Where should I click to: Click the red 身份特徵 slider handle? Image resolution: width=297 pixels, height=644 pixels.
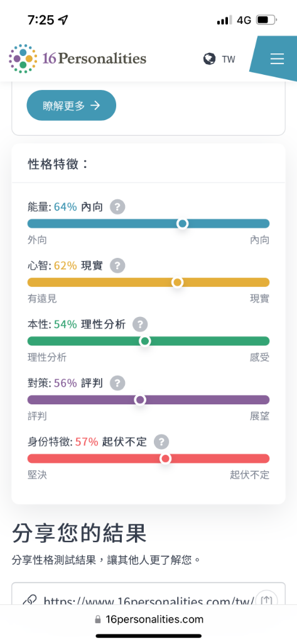point(166,458)
